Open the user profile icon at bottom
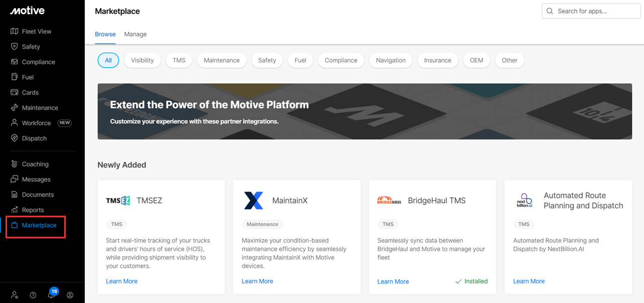 click(x=70, y=295)
